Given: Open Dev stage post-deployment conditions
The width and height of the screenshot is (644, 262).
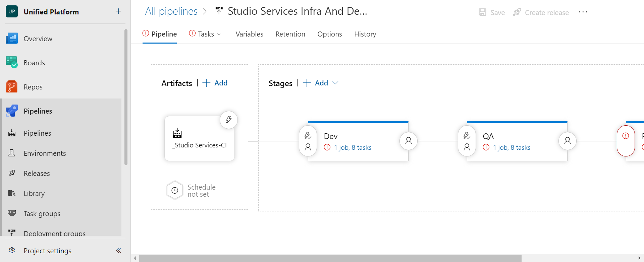Looking at the screenshot, I should pos(409,141).
